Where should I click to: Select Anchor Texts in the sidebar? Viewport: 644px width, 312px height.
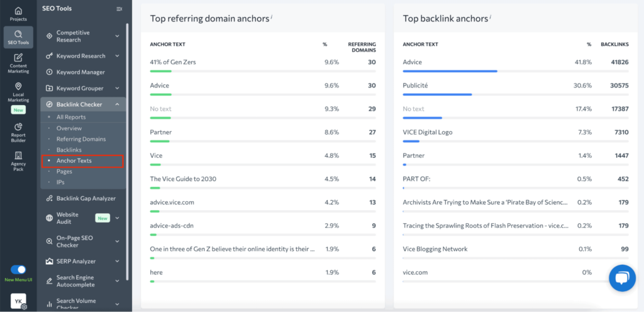pyautogui.click(x=74, y=161)
